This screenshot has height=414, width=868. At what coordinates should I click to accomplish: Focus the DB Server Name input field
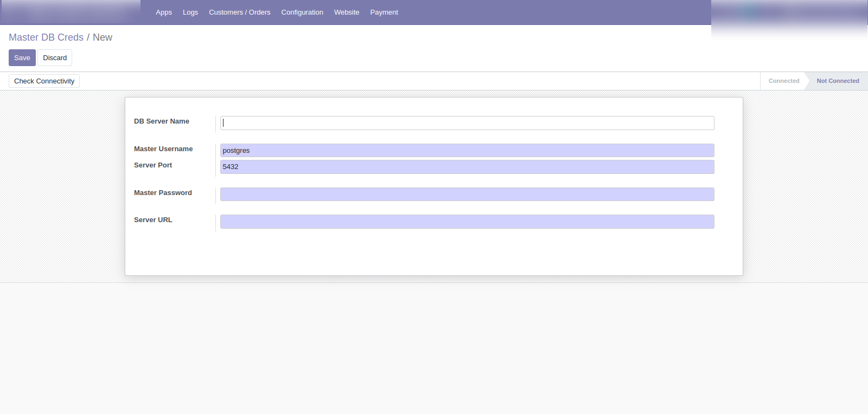click(x=467, y=123)
